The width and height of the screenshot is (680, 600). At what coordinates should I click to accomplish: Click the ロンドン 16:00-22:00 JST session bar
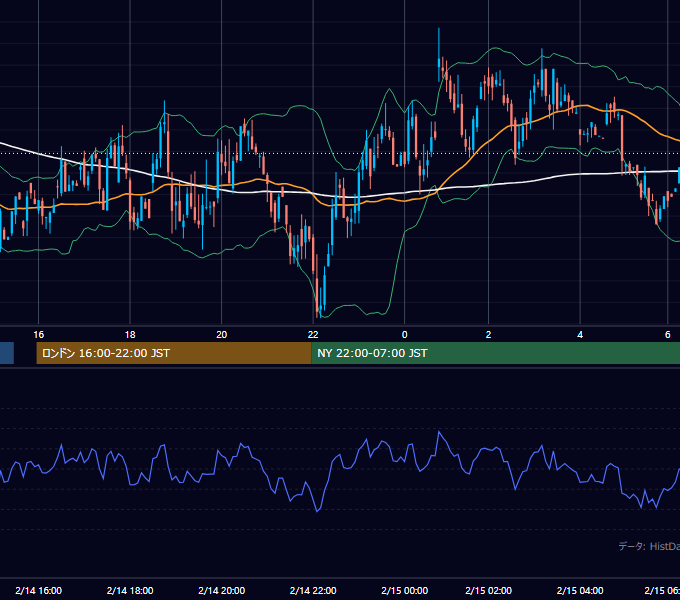[x=174, y=353]
